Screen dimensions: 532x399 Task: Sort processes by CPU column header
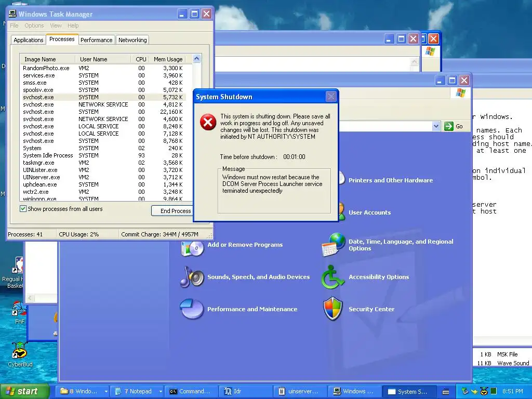[140, 59]
